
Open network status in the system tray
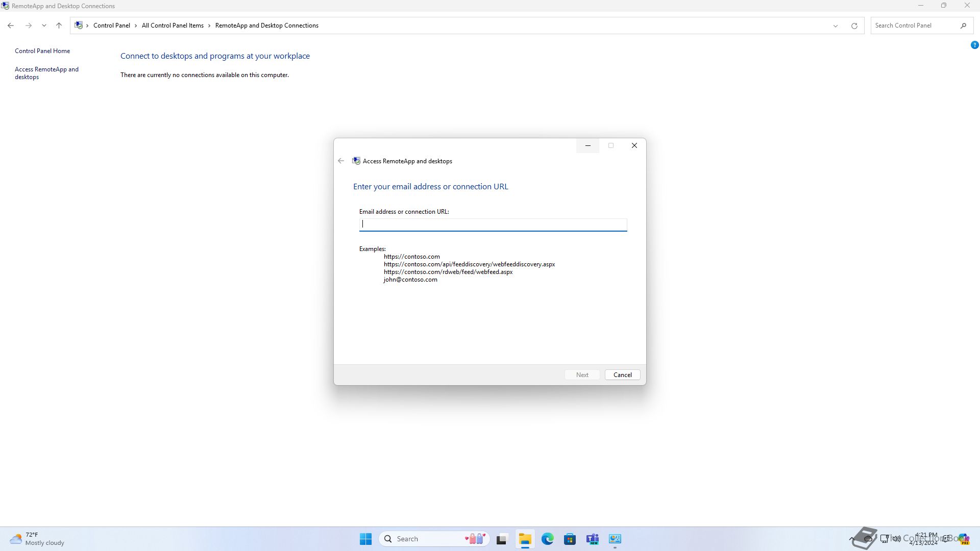click(x=885, y=539)
